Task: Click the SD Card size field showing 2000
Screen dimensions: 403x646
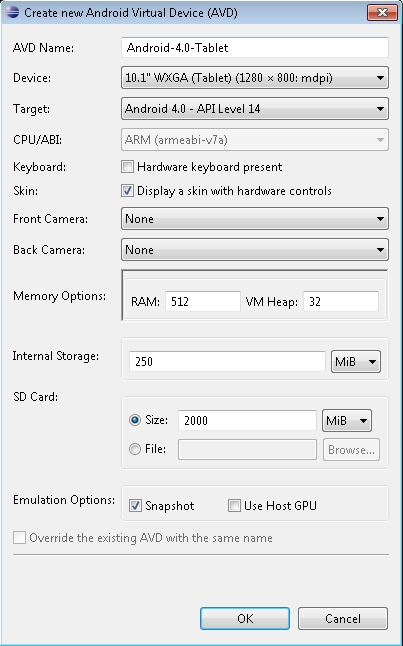Action: coord(247,420)
